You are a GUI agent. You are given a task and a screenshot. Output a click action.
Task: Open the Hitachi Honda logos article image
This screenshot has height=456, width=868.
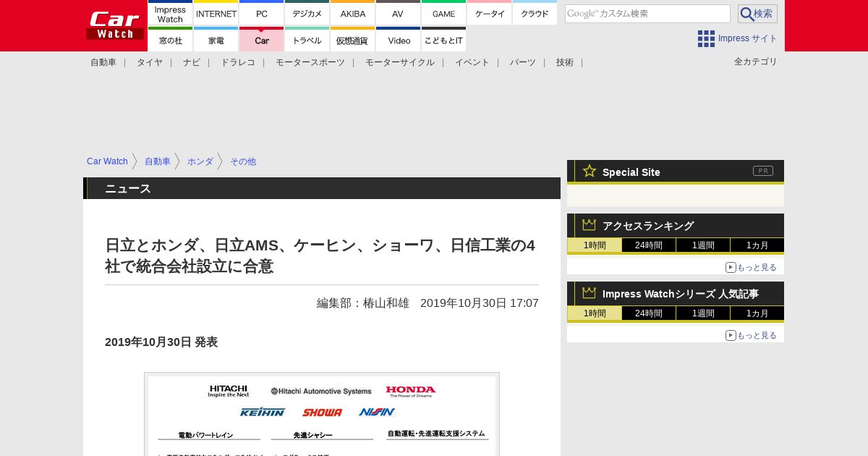coord(322,414)
